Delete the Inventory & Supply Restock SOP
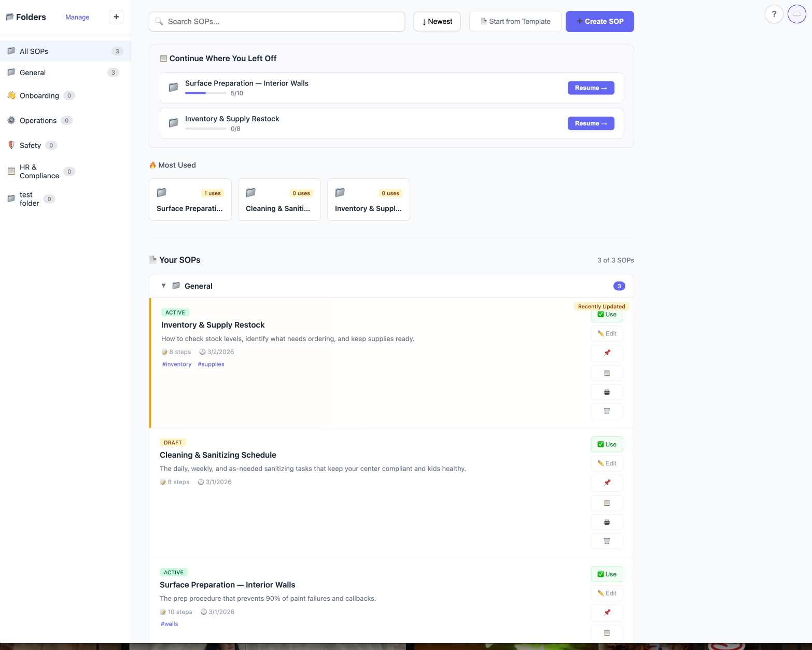The image size is (812, 650). tap(607, 411)
